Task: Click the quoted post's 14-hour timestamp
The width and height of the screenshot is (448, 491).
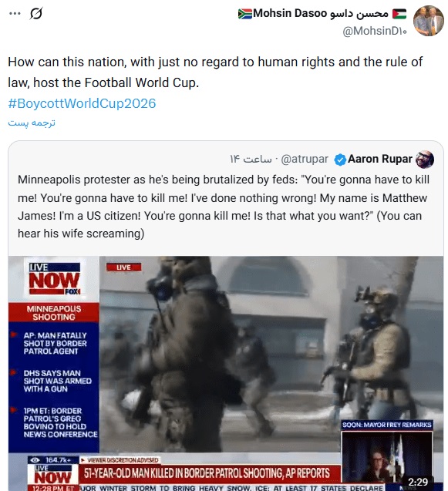Action: [x=251, y=159]
